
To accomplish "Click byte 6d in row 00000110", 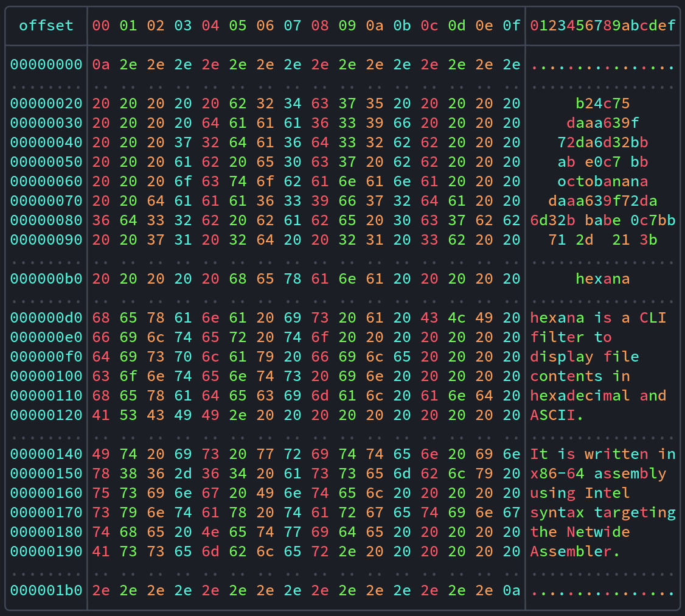I will point(320,395).
